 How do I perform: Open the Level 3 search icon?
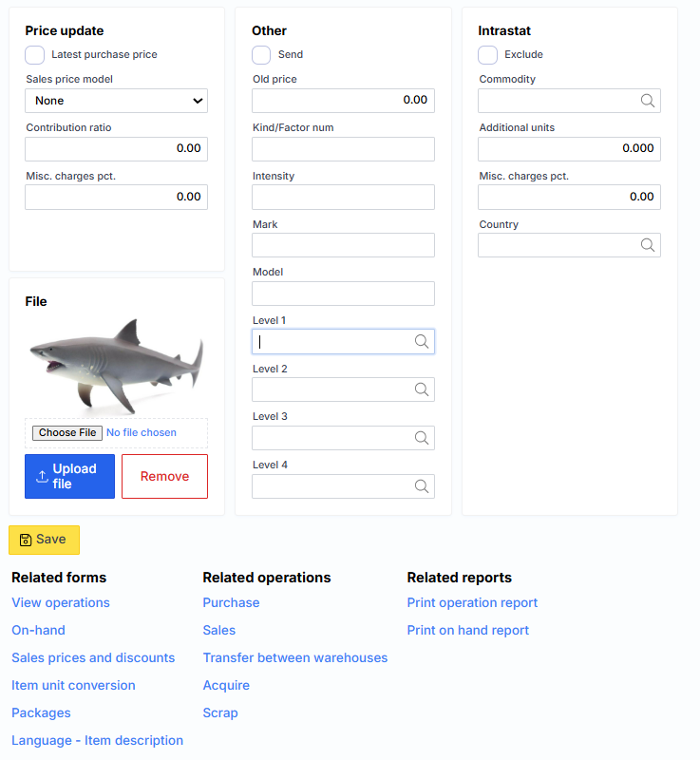pos(422,438)
